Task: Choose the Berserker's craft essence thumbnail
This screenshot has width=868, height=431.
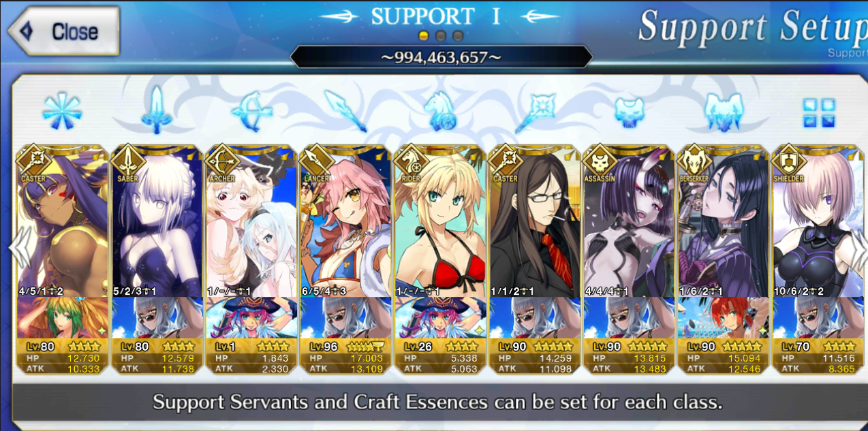Action: pyautogui.click(x=722, y=317)
